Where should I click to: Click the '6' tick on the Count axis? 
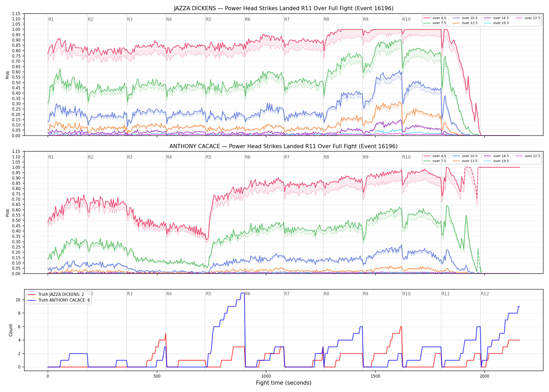coord(19,327)
